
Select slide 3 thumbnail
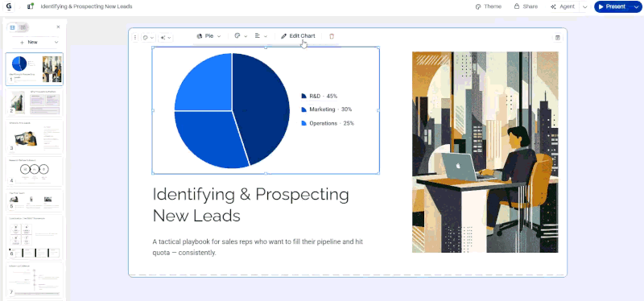(x=35, y=137)
